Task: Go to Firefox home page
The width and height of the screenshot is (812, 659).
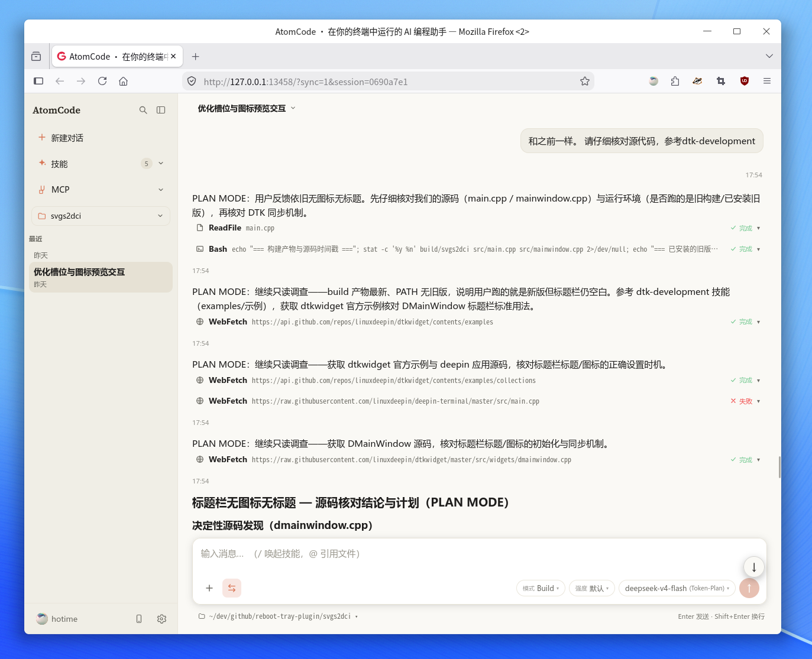Action: 124,81
